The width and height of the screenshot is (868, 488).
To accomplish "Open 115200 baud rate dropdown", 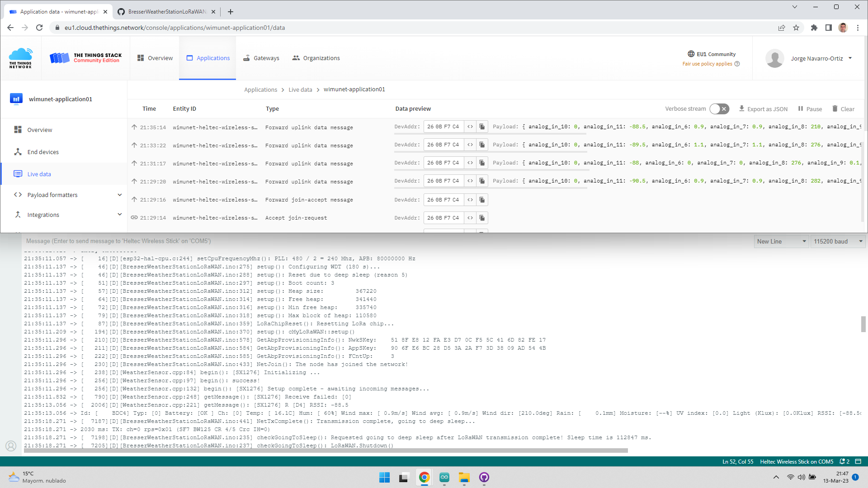I will (x=838, y=241).
